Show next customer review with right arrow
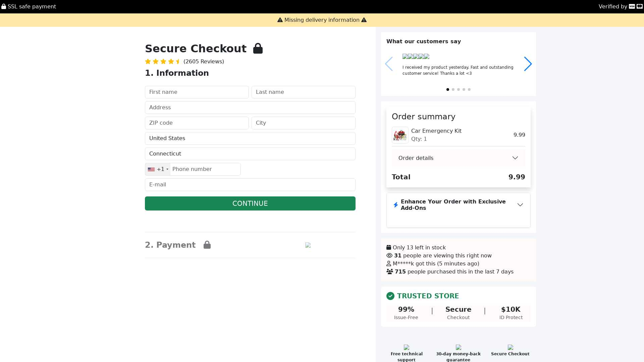This screenshot has height=362, width=644. [x=528, y=64]
